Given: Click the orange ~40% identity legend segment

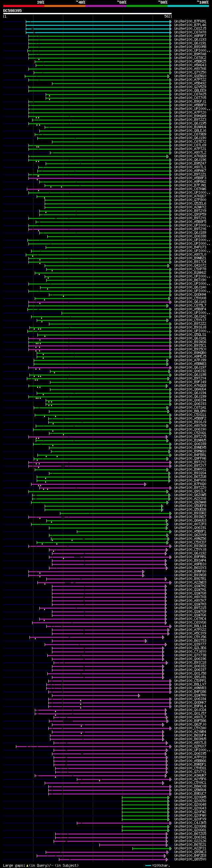Looking at the screenshot, I should pyautogui.click(x=65, y=6).
